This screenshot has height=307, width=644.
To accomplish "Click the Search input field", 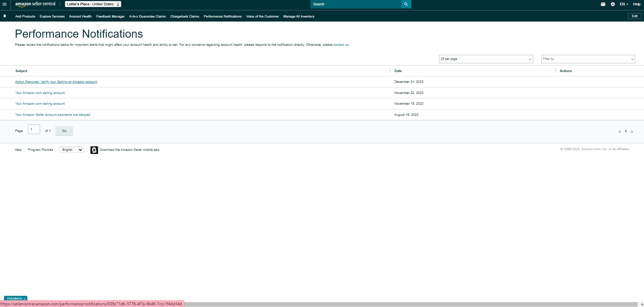I will click(356, 4).
